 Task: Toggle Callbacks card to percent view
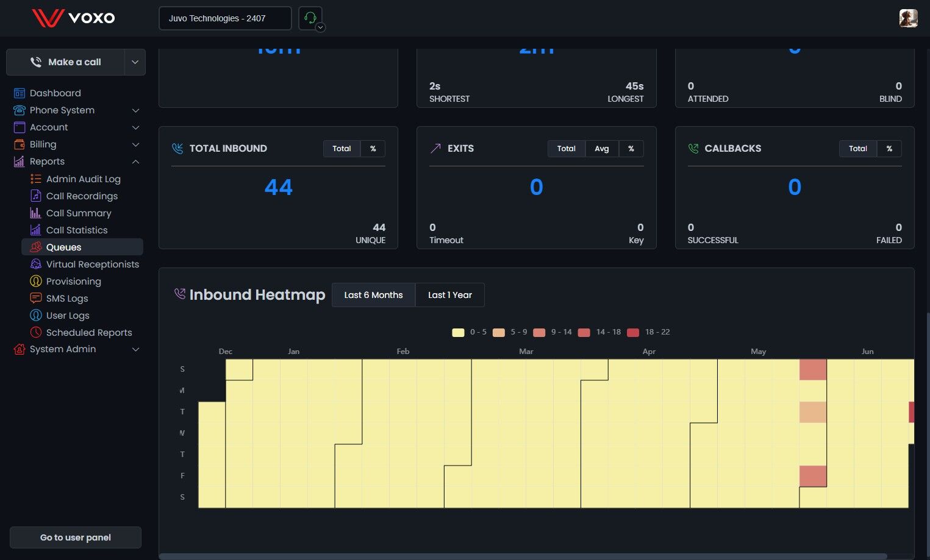[x=889, y=149]
